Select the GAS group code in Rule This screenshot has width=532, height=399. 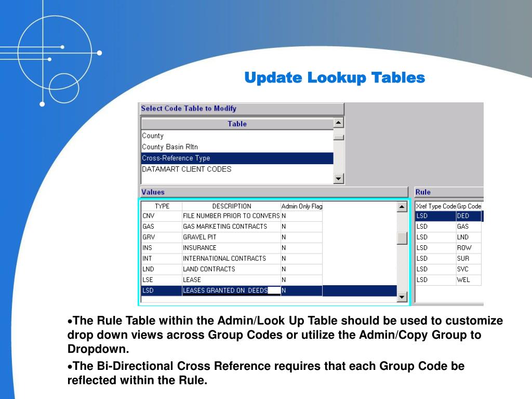click(469, 227)
